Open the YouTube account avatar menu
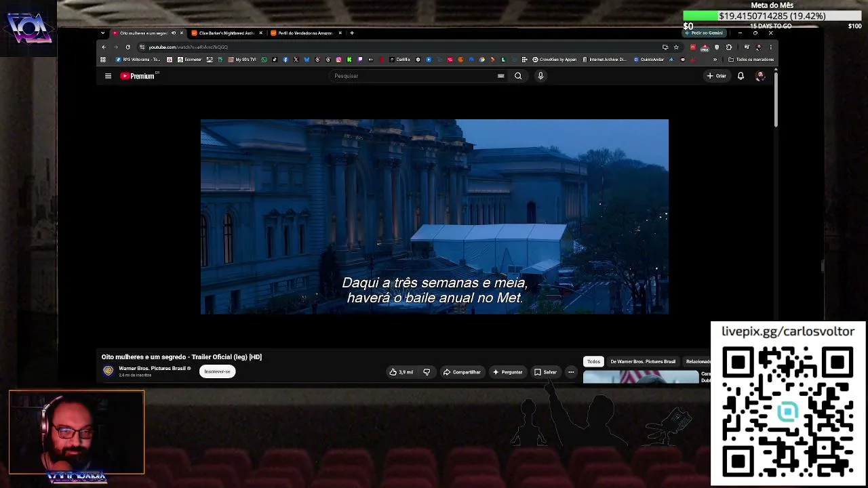868x488 pixels. (x=760, y=76)
